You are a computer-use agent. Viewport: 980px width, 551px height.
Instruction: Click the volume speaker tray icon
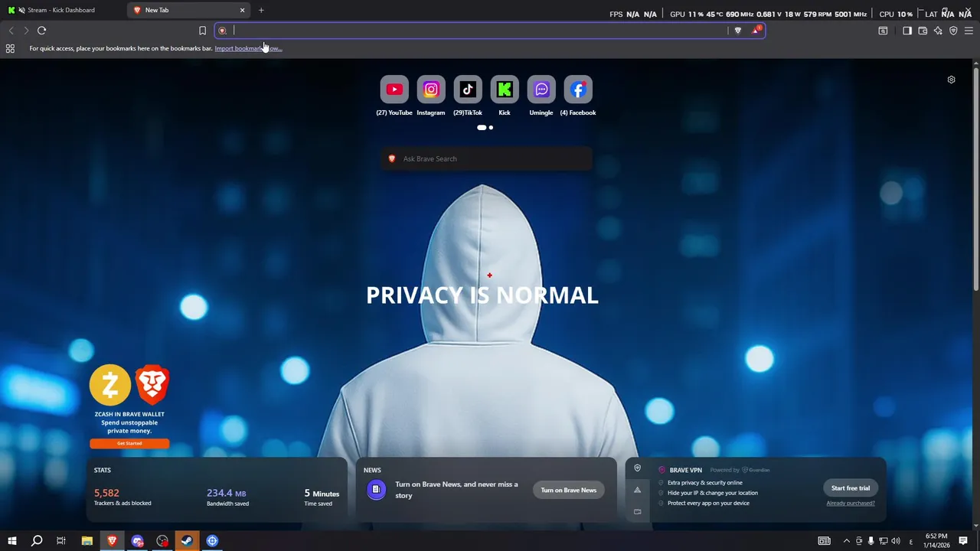896,541
